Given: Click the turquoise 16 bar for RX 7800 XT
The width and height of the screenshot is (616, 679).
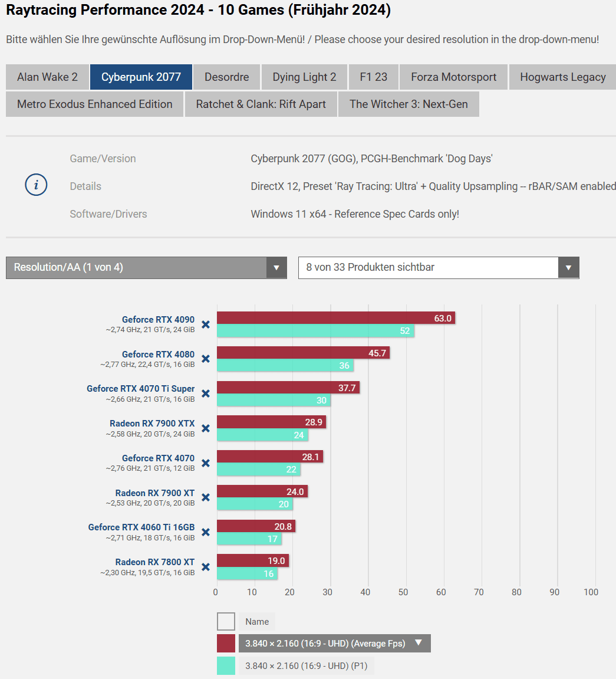Looking at the screenshot, I should click(x=247, y=573).
